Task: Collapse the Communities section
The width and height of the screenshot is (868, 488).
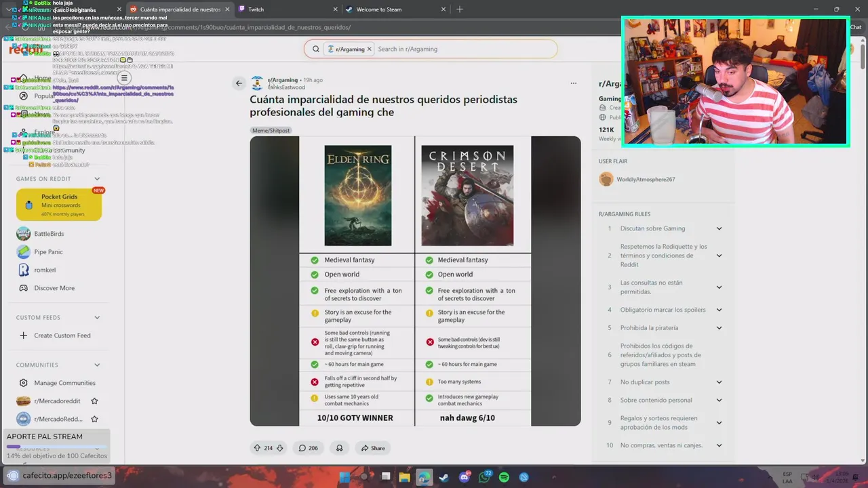Action: point(97,365)
